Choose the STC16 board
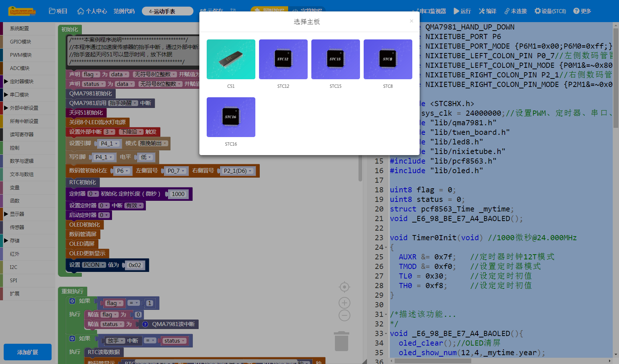The image size is (619, 364). [x=231, y=117]
